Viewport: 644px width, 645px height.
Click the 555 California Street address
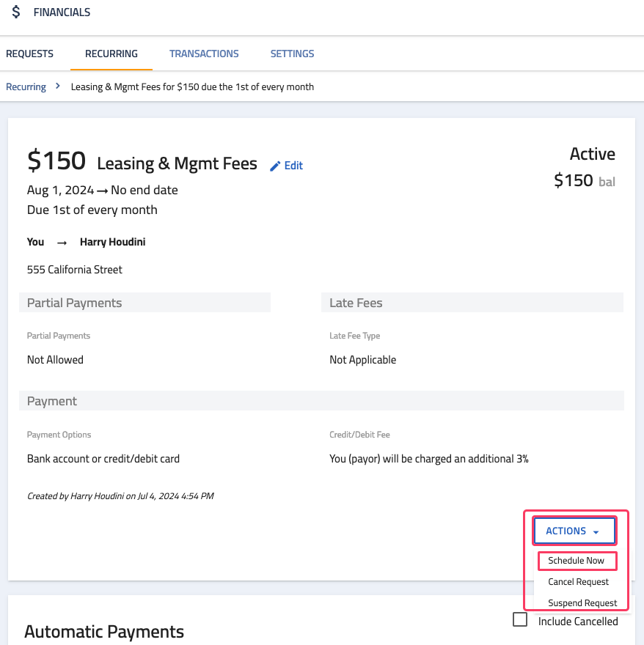click(x=75, y=270)
